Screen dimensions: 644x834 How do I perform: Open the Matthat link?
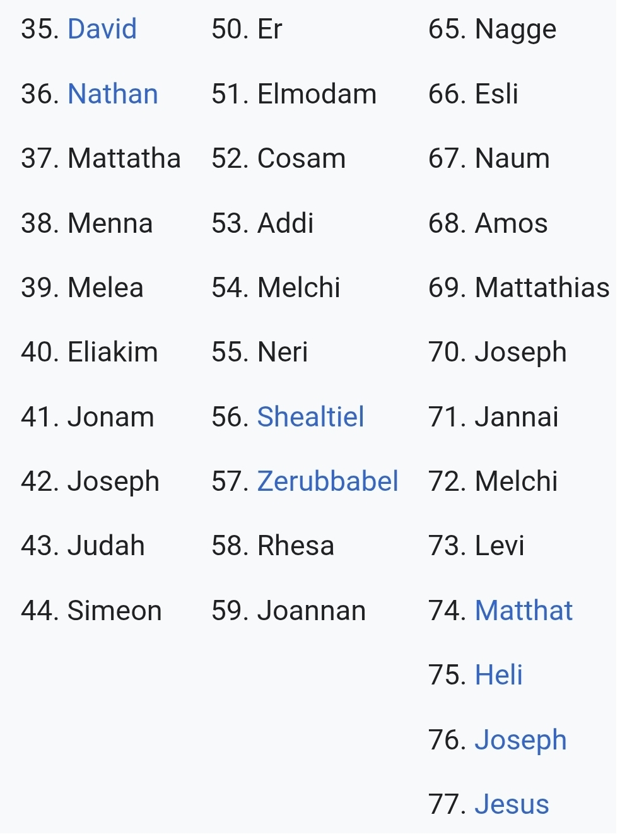tap(524, 611)
